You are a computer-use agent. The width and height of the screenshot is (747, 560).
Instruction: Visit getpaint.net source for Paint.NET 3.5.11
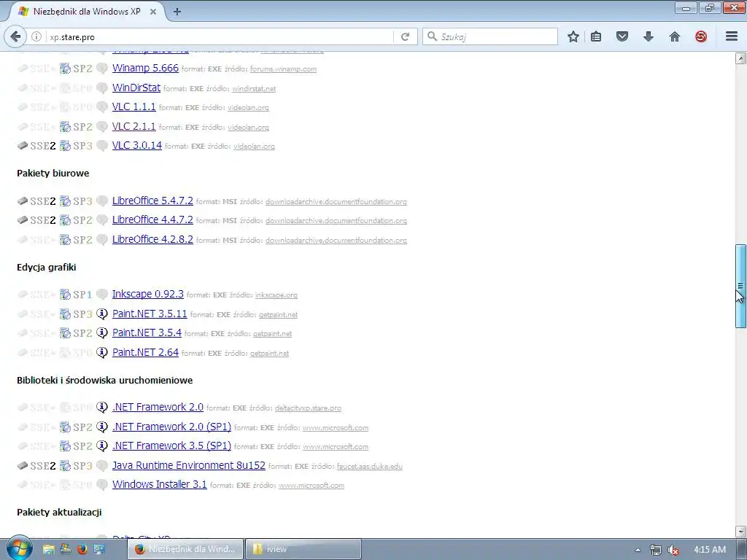click(278, 315)
